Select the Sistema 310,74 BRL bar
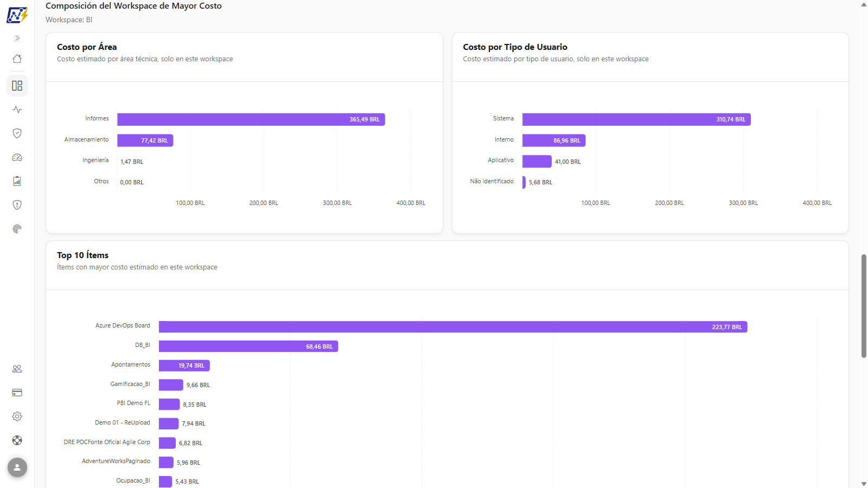 pos(636,119)
